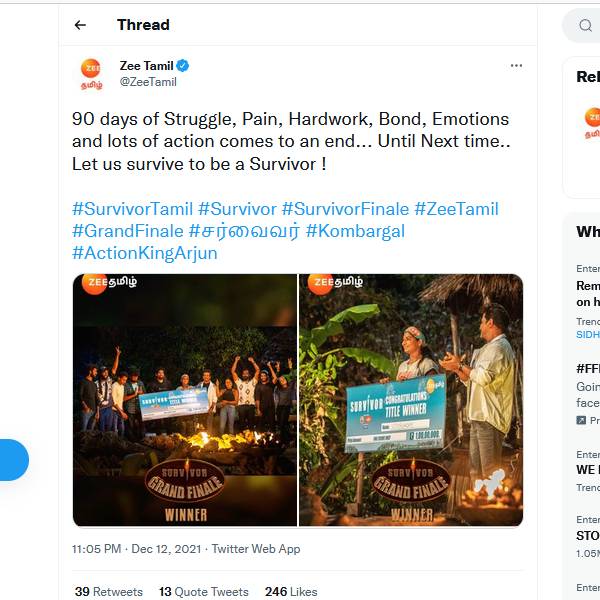This screenshot has height=600, width=600.
Task: Open the #ActionKingArjun hashtag
Action: [144, 253]
